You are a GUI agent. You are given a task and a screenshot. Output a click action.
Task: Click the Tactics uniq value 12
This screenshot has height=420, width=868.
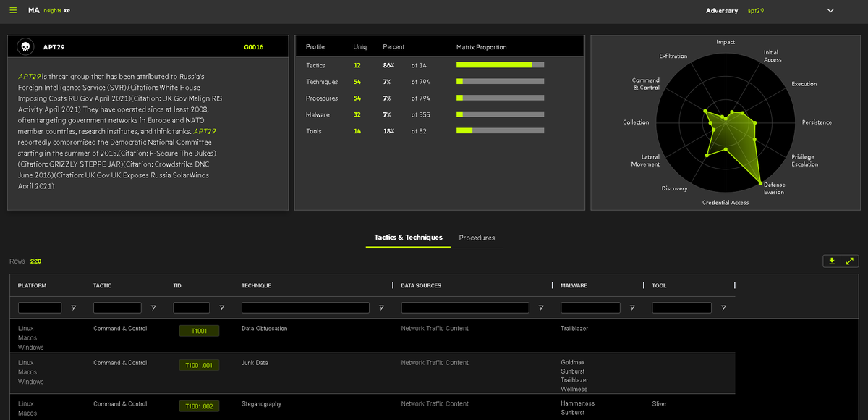357,65
